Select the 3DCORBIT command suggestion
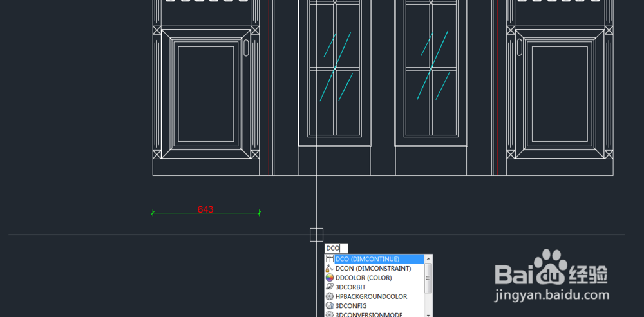The image size is (644, 317). pos(350,287)
